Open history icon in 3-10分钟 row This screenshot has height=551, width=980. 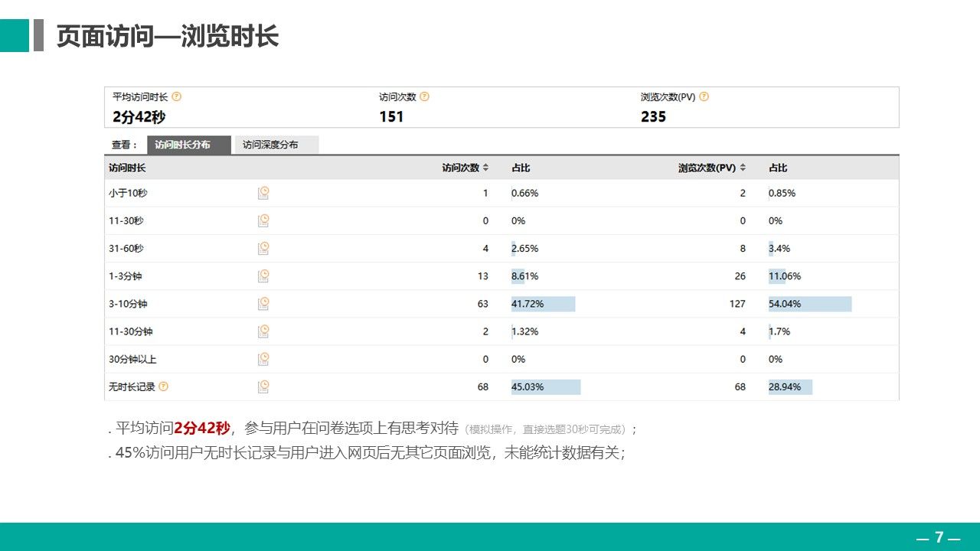click(263, 304)
